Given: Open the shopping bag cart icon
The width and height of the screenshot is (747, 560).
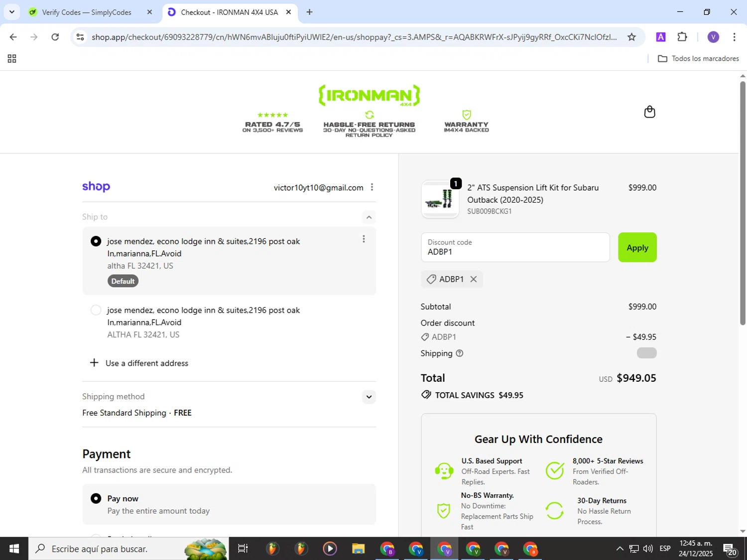Looking at the screenshot, I should tap(649, 112).
